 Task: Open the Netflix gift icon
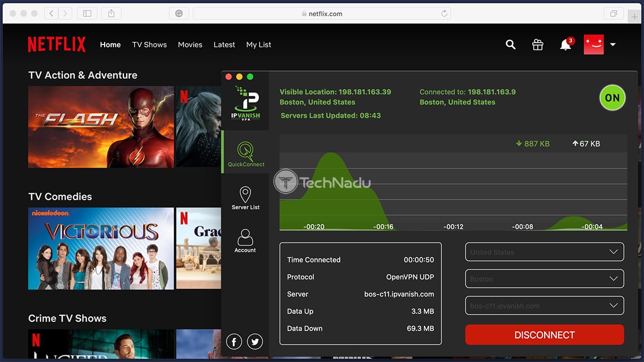tap(538, 45)
